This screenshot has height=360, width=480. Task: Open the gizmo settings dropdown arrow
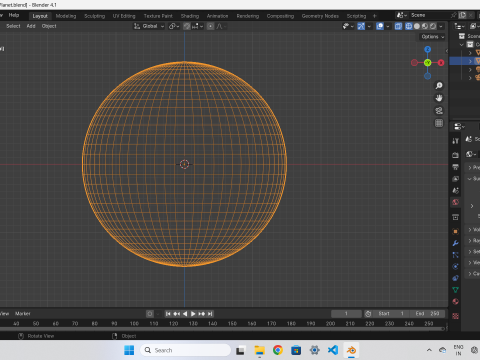coord(369,26)
